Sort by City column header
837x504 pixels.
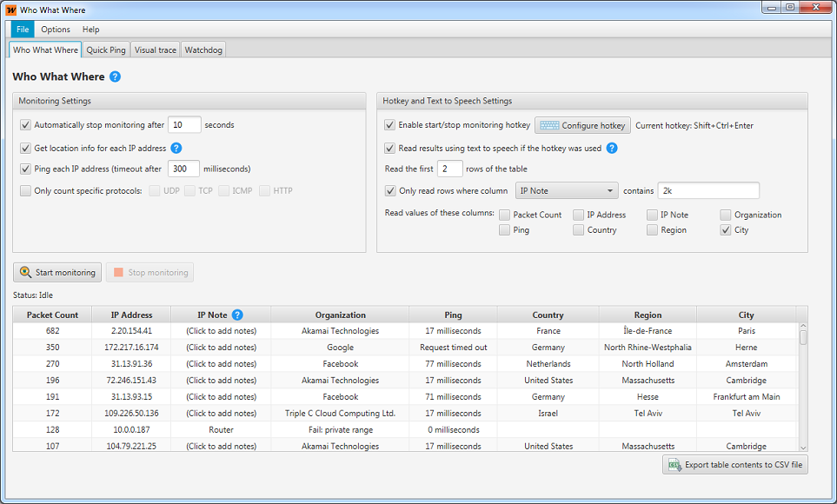[747, 315]
